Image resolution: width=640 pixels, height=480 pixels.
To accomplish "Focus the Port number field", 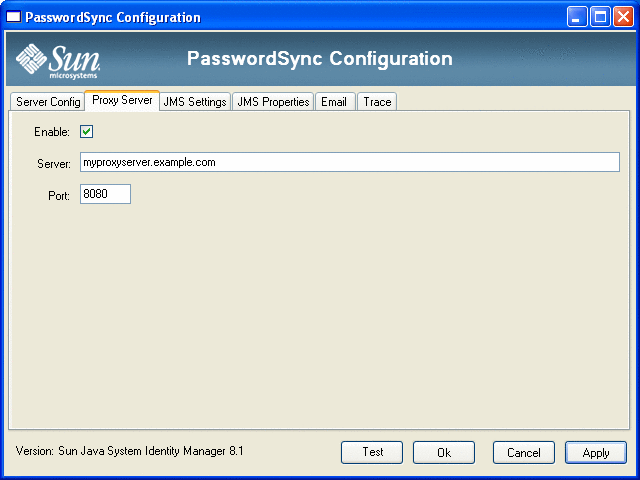I will click(105, 194).
